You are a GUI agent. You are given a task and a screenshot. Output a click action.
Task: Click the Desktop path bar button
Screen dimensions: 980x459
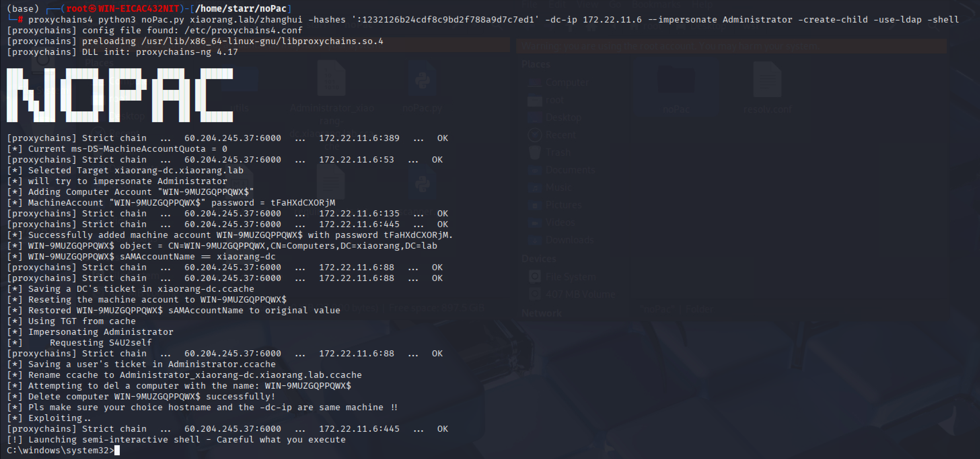(707, 27)
